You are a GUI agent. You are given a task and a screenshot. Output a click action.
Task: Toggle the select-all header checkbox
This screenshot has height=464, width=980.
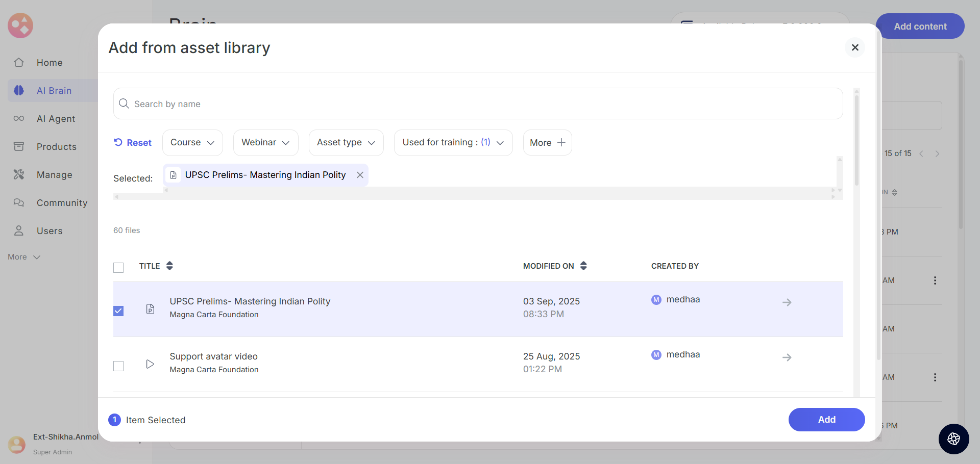[x=118, y=268]
